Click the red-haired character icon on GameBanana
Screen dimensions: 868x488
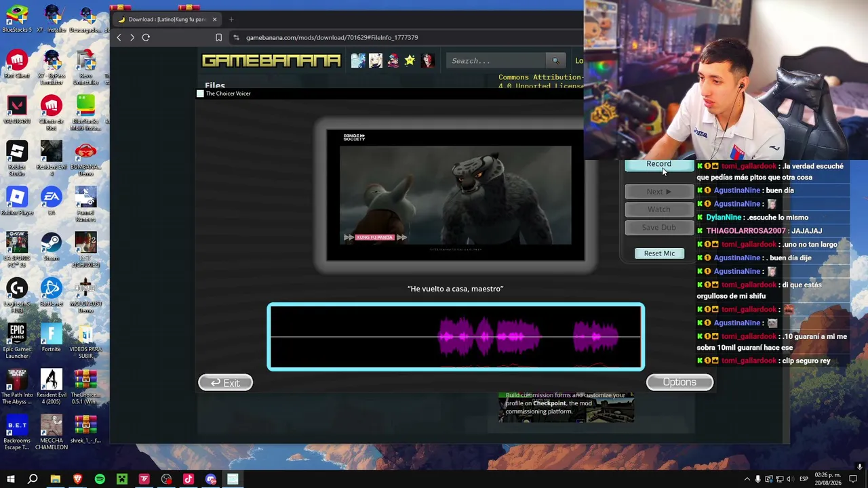coord(427,61)
